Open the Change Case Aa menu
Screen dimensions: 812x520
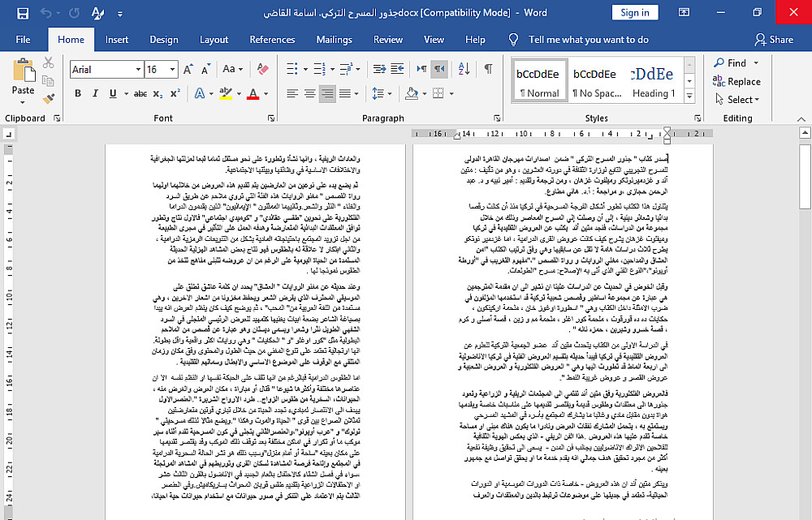(x=232, y=69)
